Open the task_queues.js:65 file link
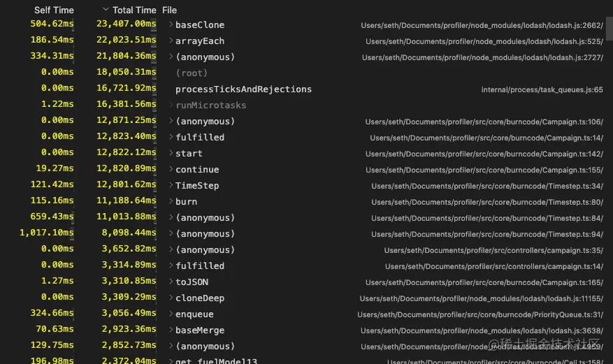The width and height of the screenshot is (613, 364). [x=542, y=89]
